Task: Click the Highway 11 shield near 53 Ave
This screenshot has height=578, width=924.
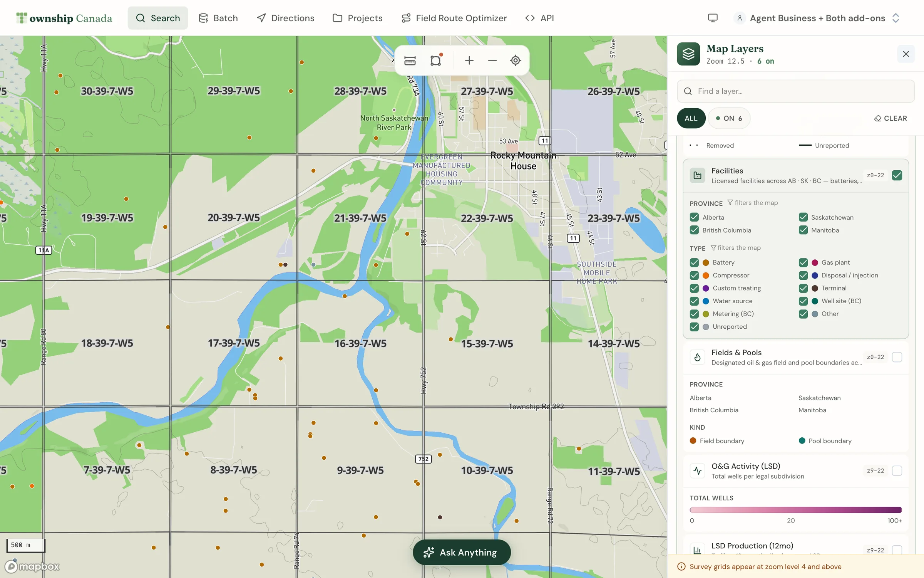Action: pyautogui.click(x=544, y=141)
